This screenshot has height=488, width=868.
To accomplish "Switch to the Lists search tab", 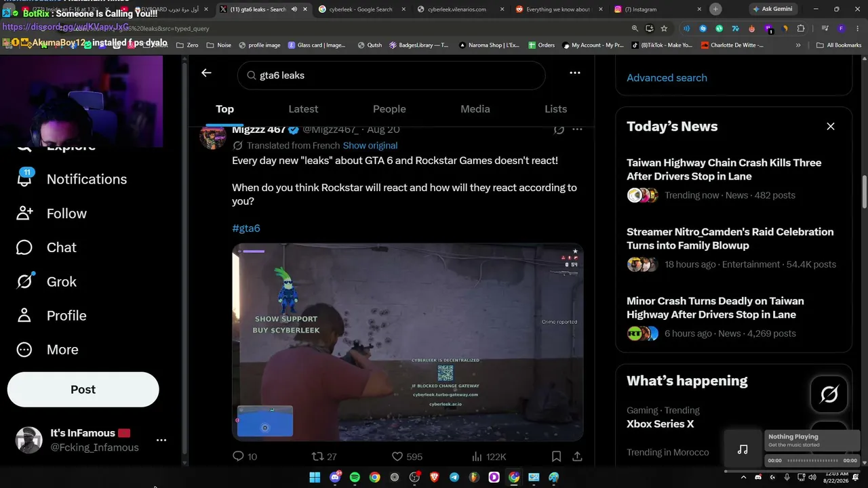I will pyautogui.click(x=555, y=109).
